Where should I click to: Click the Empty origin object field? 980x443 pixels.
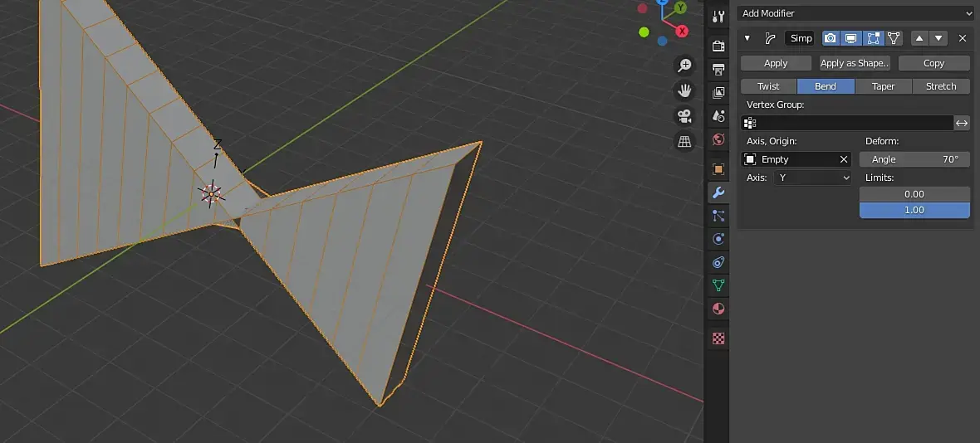pyautogui.click(x=796, y=159)
